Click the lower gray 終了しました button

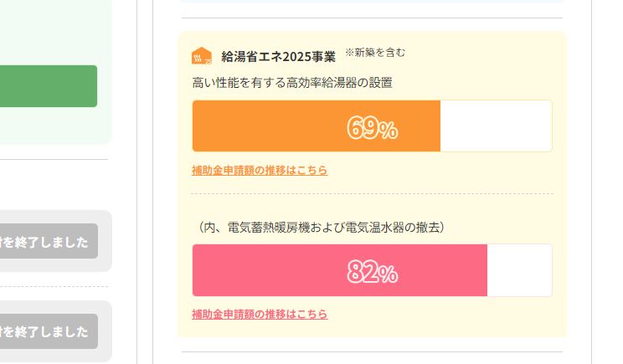click(x=47, y=331)
